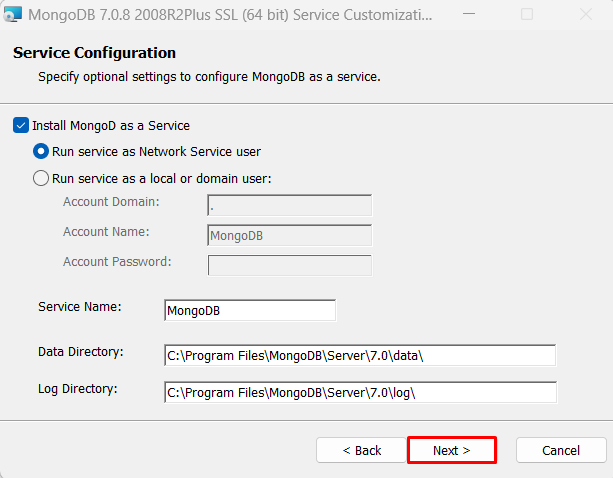Screen dimensions: 613x478
Task: Choose Run service as local or domain user
Action: (41, 179)
